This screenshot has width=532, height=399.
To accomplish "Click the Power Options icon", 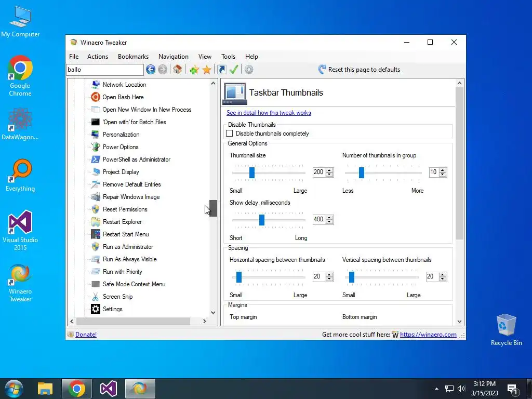I will tap(96, 147).
